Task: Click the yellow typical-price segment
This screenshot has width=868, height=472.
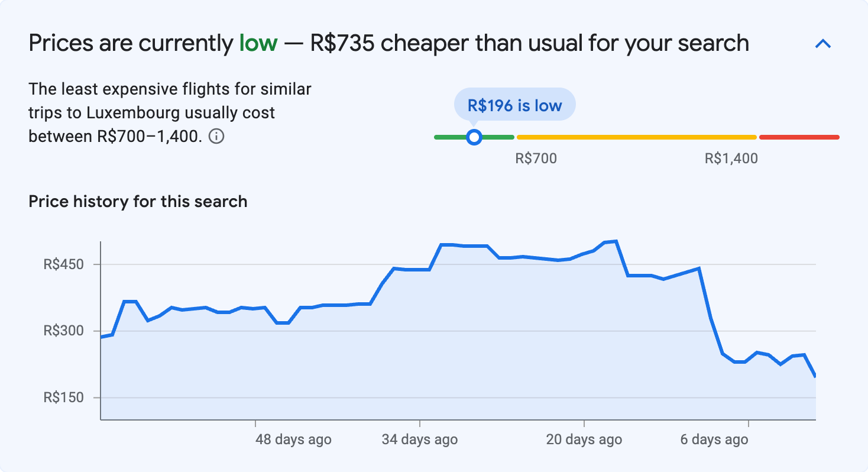Action: (636, 137)
